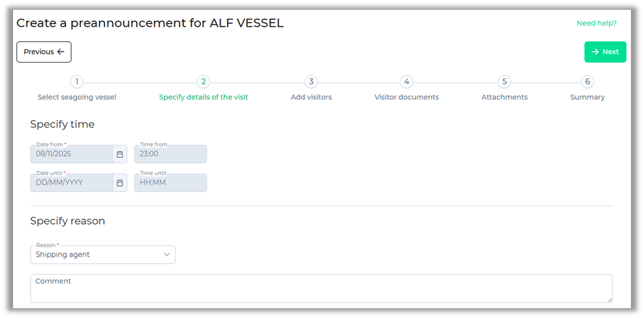Click the green Next button
The image size is (644, 318).
coord(605,52)
